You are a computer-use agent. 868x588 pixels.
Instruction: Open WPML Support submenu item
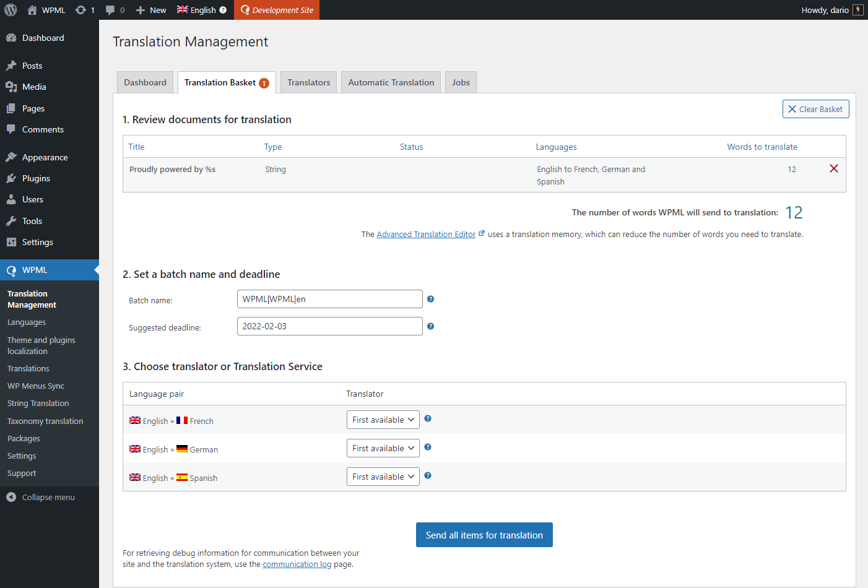(x=22, y=473)
